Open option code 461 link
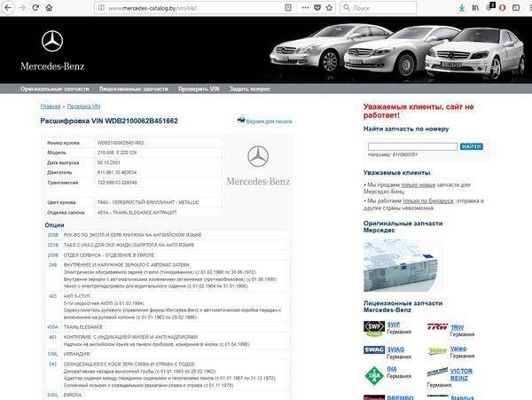532x400 pixels. tap(53, 337)
